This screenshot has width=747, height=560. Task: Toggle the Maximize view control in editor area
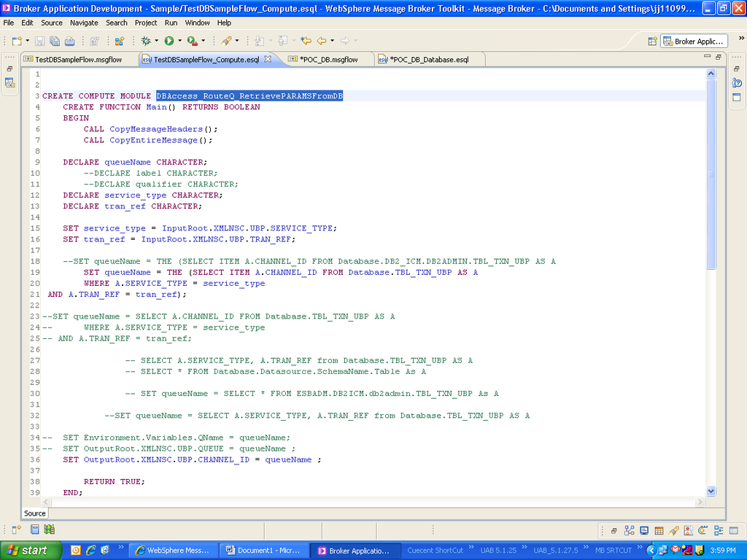(718, 58)
